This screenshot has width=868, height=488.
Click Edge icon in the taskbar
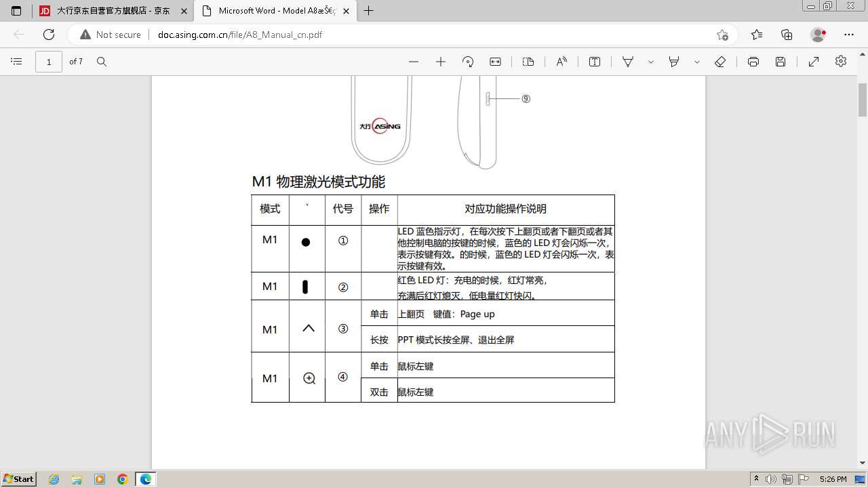coord(146,479)
